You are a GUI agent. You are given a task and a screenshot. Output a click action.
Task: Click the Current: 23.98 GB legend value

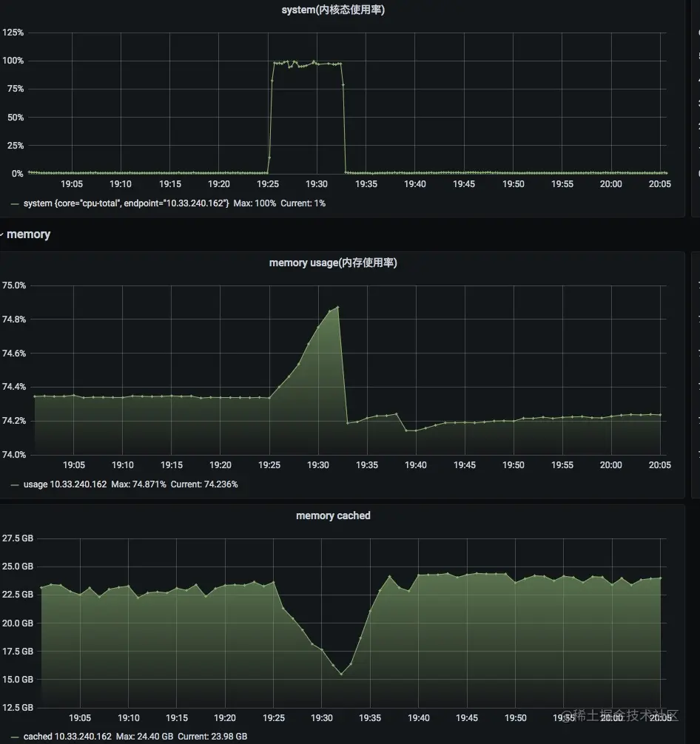212,737
